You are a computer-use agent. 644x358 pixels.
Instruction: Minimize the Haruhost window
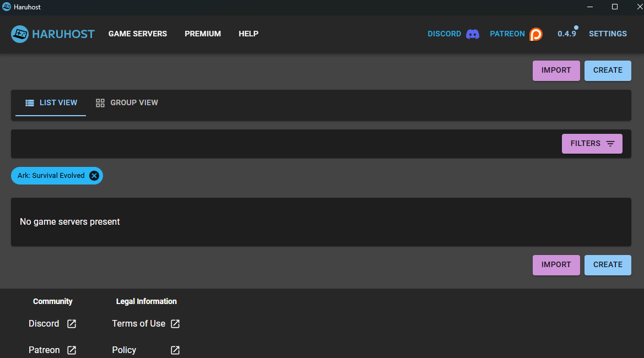point(590,7)
